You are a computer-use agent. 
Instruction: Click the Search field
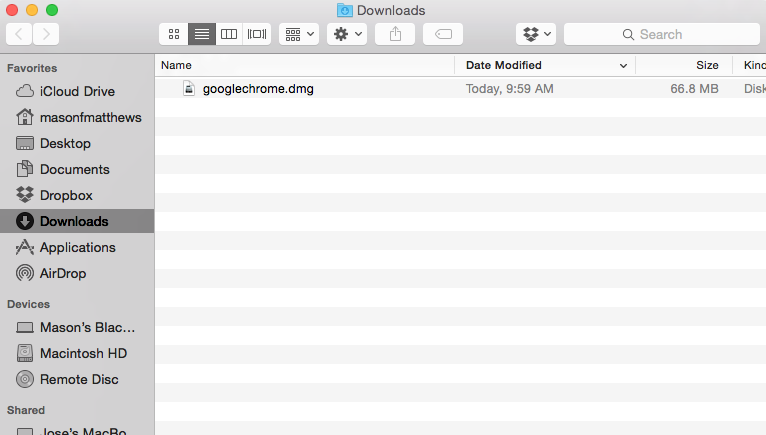click(x=660, y=34)
